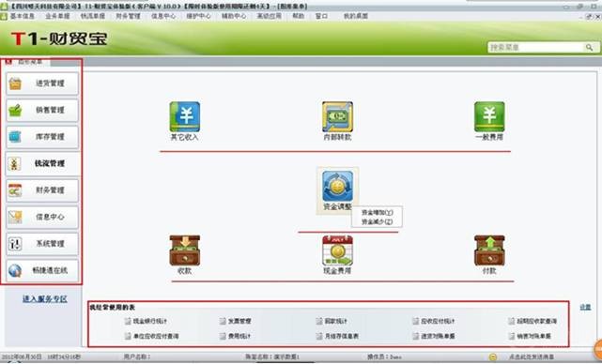
Task: Click the 操作员 operator status bar entry
Action: point(384,357)
